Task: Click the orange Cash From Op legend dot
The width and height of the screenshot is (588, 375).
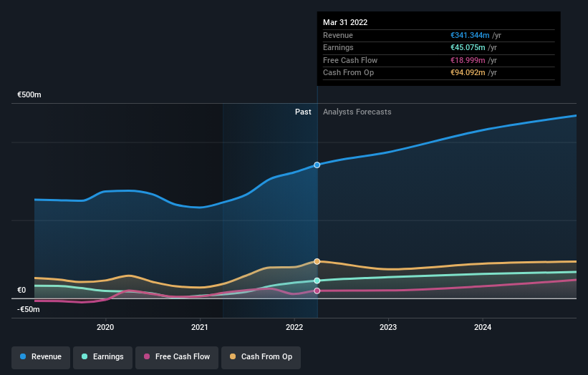Action: click(x=233, y=356)
